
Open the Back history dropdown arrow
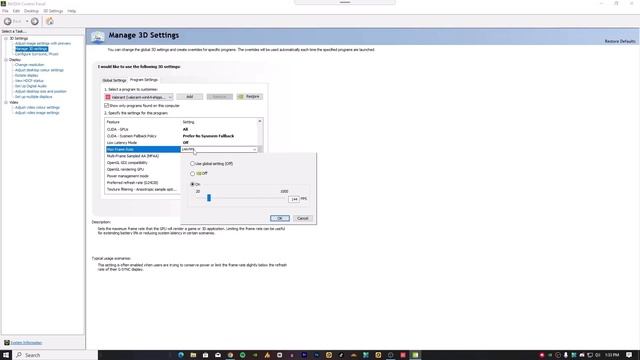[27, 21]
